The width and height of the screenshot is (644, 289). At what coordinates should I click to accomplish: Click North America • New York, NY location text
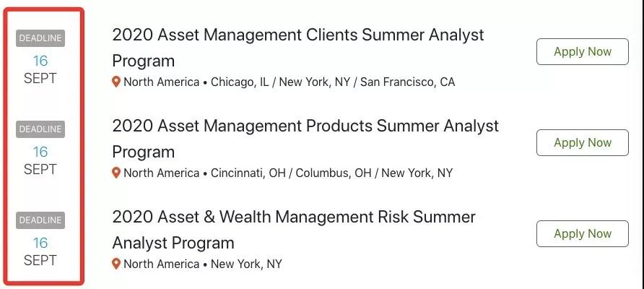click(202, 264)
